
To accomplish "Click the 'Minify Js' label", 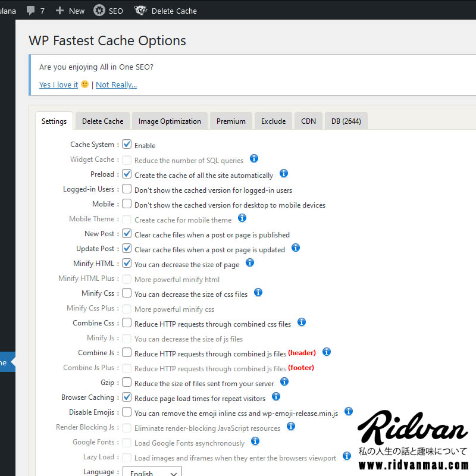I will coord(101,337).
